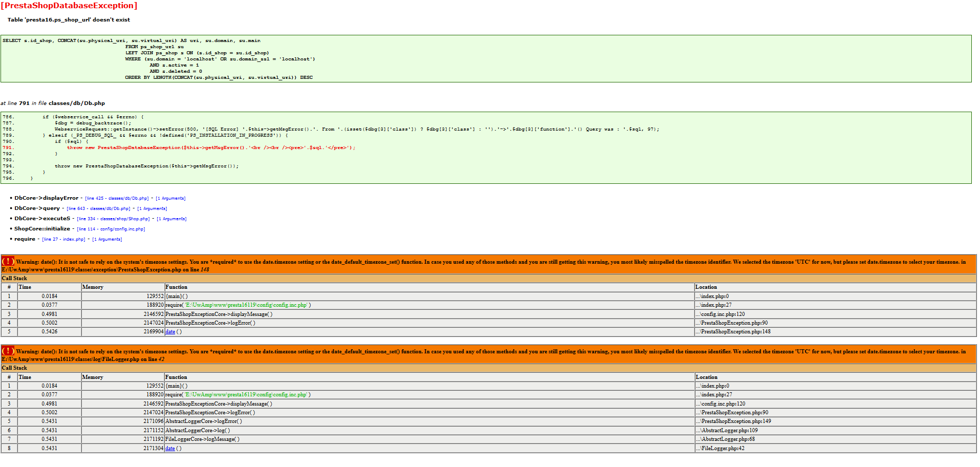Click the first warning exclamation icon
980x467 pixels.
click(8, 261)
